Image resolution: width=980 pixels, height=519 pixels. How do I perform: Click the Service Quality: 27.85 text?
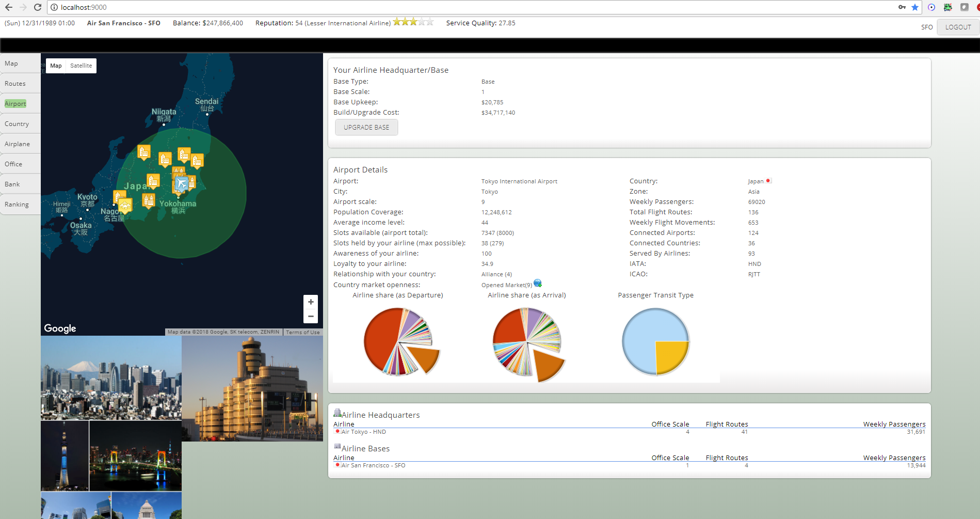point(480,23)
